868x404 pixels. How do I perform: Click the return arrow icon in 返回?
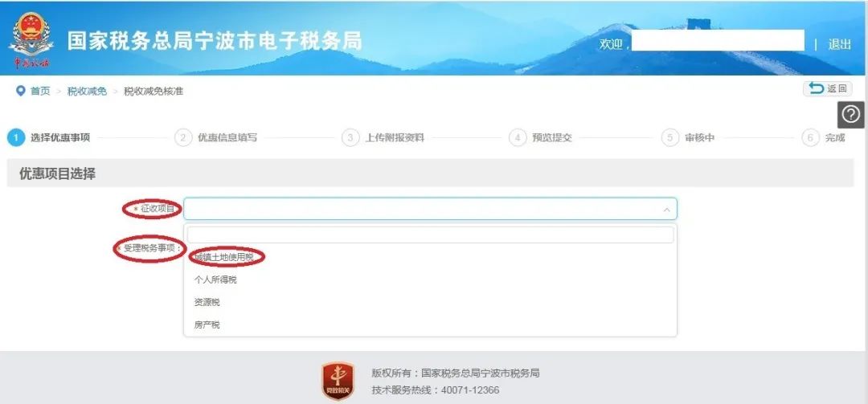click(x=816, y=88)
